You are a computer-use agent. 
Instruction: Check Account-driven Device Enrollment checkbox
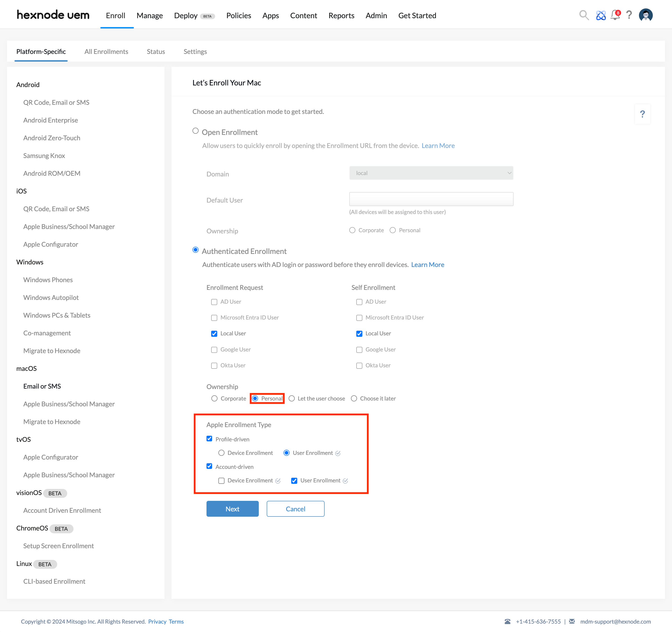tap(221, 481)
